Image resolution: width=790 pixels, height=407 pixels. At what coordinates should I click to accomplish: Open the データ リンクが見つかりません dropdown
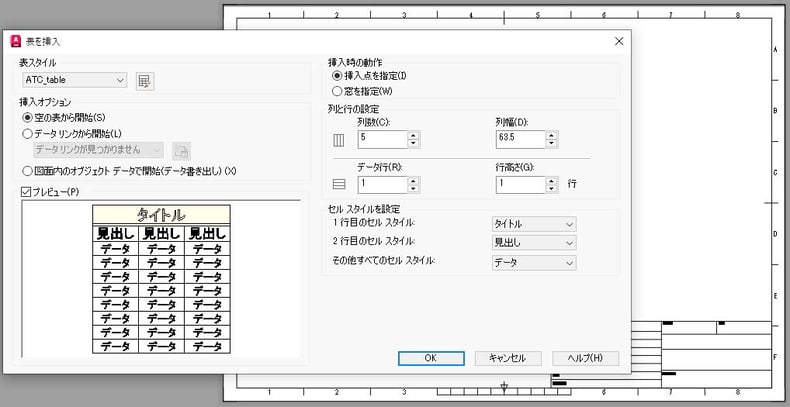click(x=98, y=150)
